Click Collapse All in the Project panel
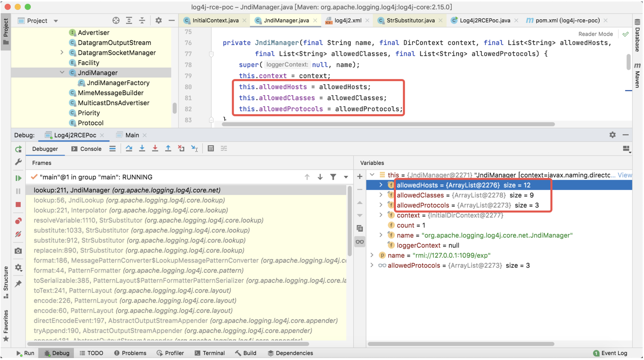This screenshot has height=360, width=644. (x=142, y=21)
